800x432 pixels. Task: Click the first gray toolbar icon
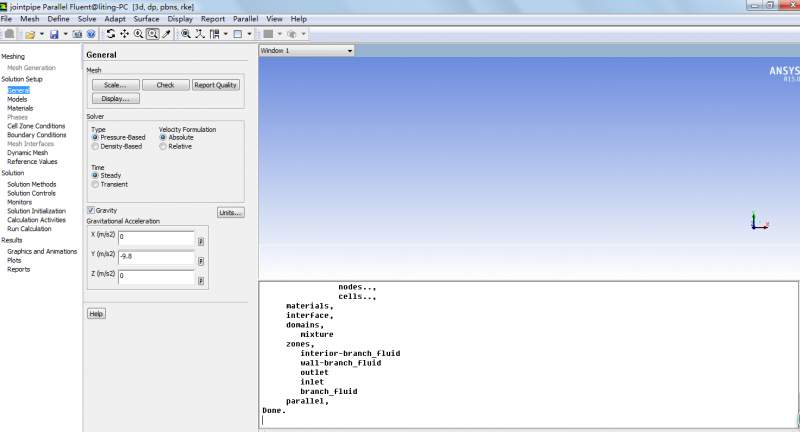coord(9,34)
